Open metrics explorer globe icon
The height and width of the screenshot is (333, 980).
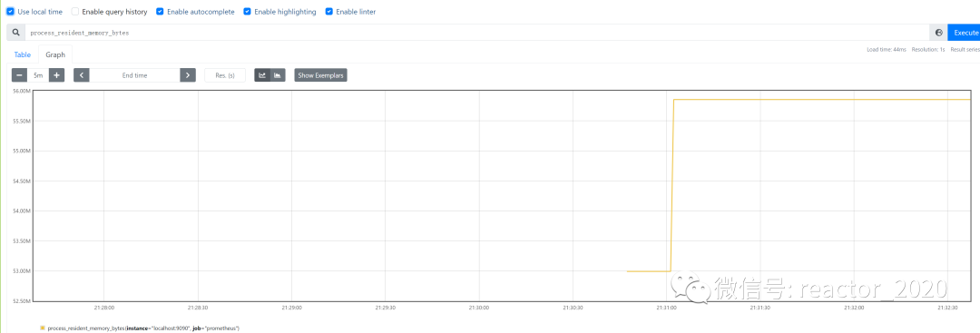(939, 33)
